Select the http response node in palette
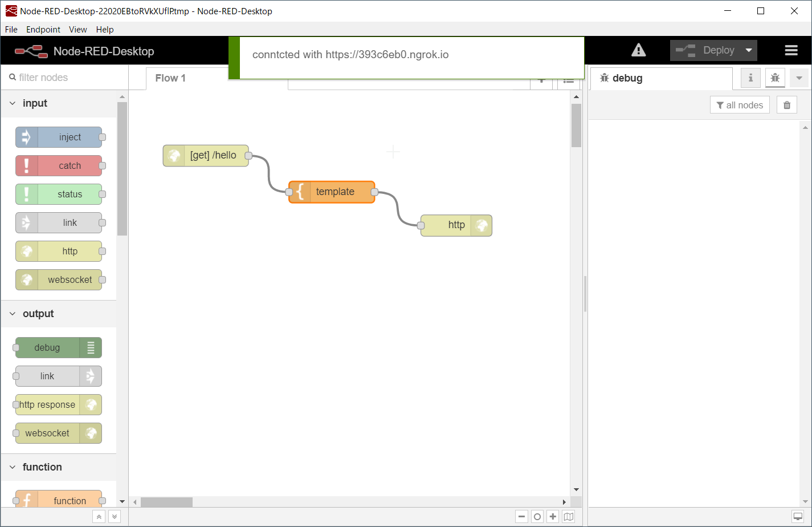 [59, 404]
